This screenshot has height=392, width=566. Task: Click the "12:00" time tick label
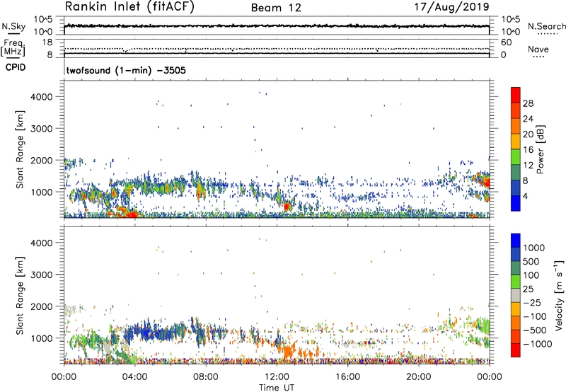277,377
